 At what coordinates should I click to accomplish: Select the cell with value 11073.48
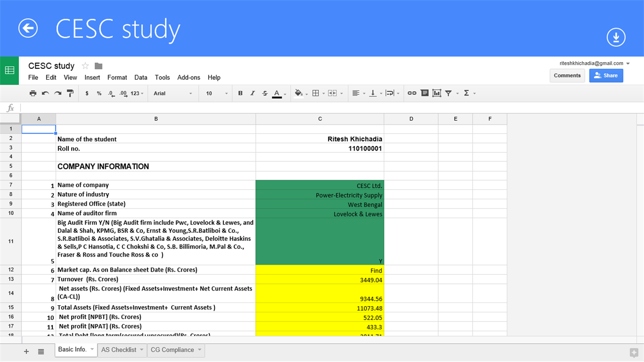(x=320, y=307)
